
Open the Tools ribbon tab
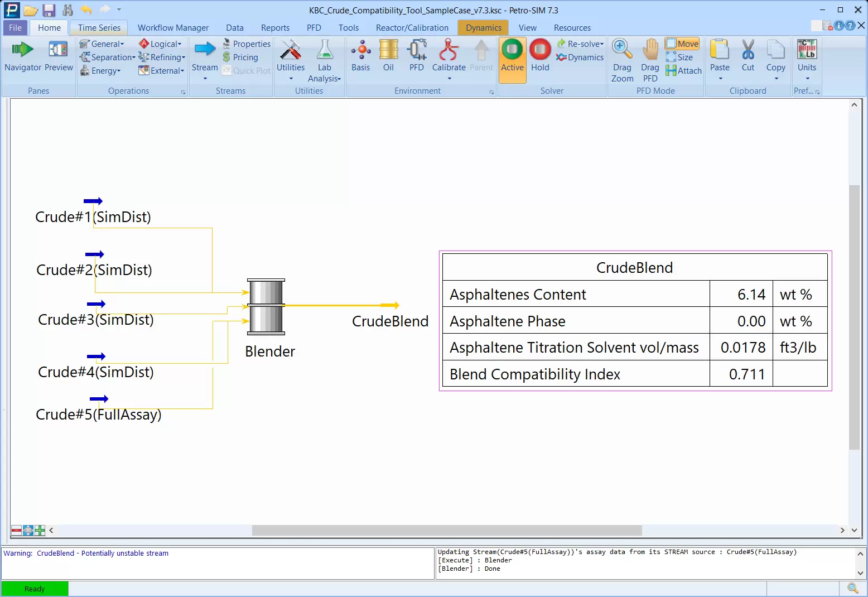(x=349, y=27)
